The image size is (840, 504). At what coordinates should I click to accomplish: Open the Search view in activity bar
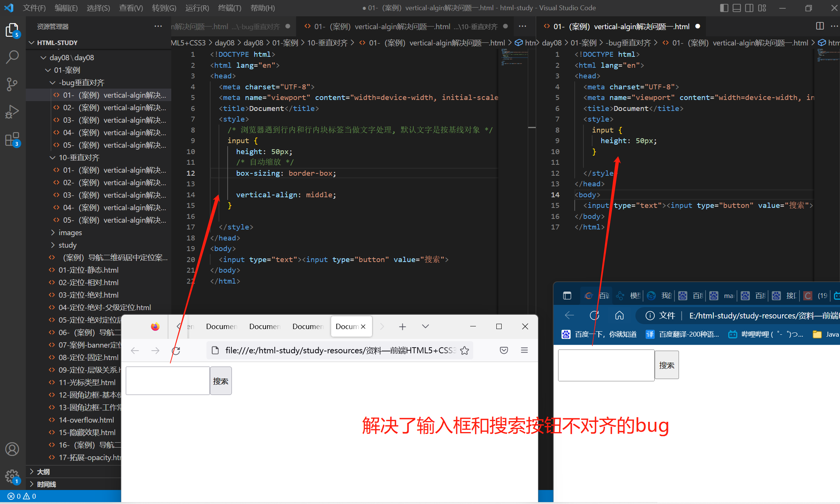(x=12, y=57)
